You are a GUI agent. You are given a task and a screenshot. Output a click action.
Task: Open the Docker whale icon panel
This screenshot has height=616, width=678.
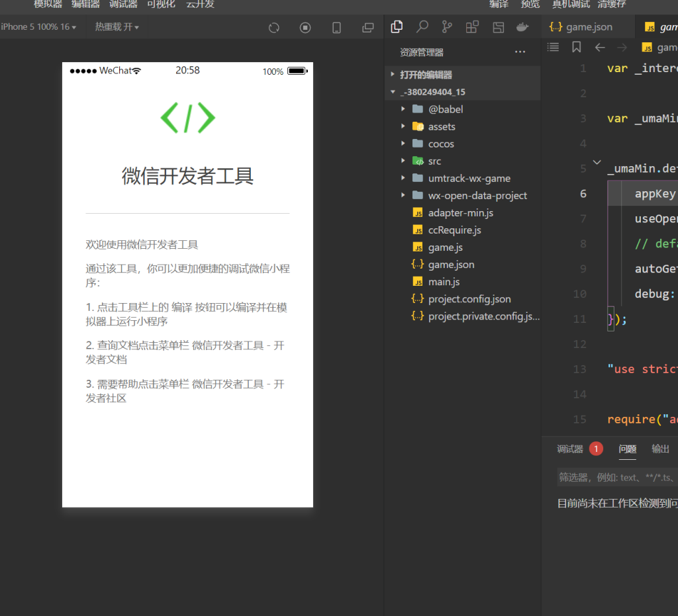click(522, 27)
